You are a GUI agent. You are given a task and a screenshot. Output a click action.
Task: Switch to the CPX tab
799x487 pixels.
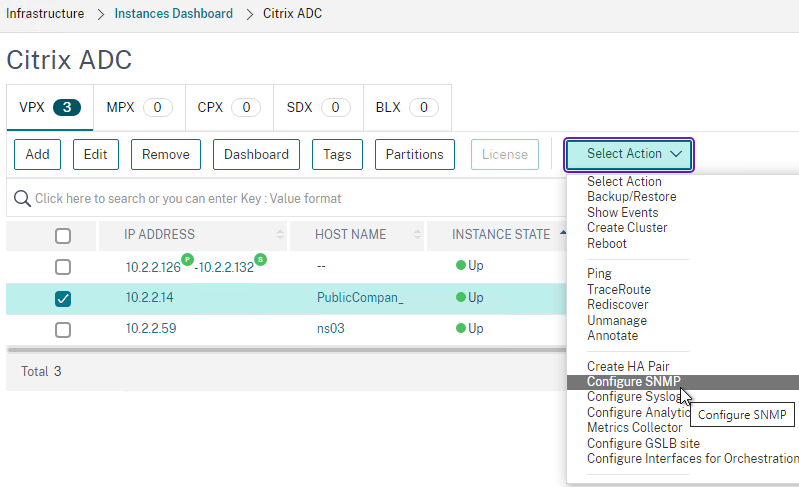click(229, 107)
